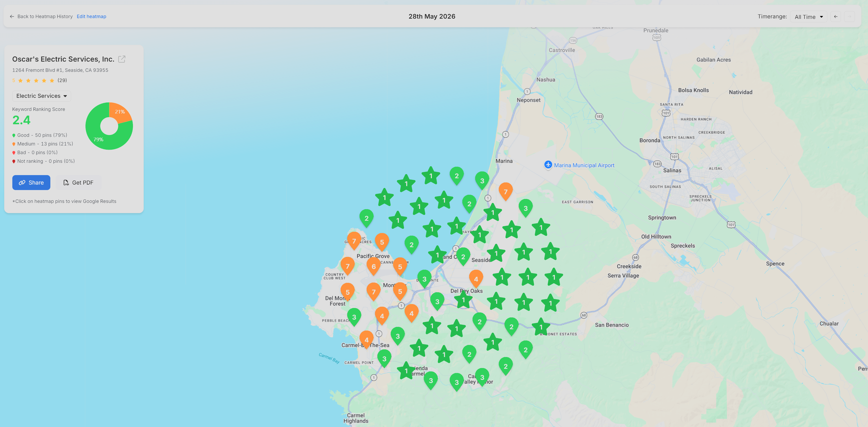
Task: Open the All Time timerange dropdown
Action: 808,17
